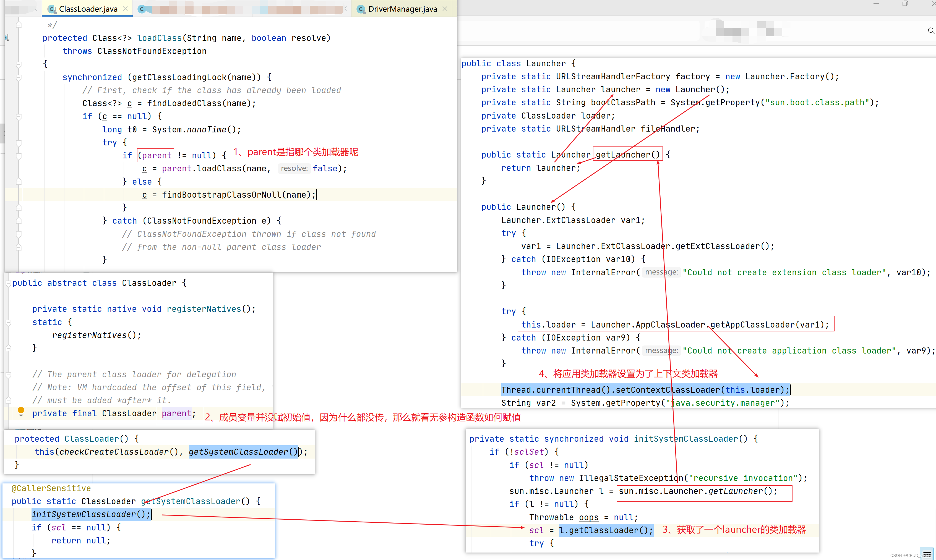Open the yellow light bulb intention menu
The width and height of the screenshot is (936, 560).
pyautogui.click(x=21, y=411)
